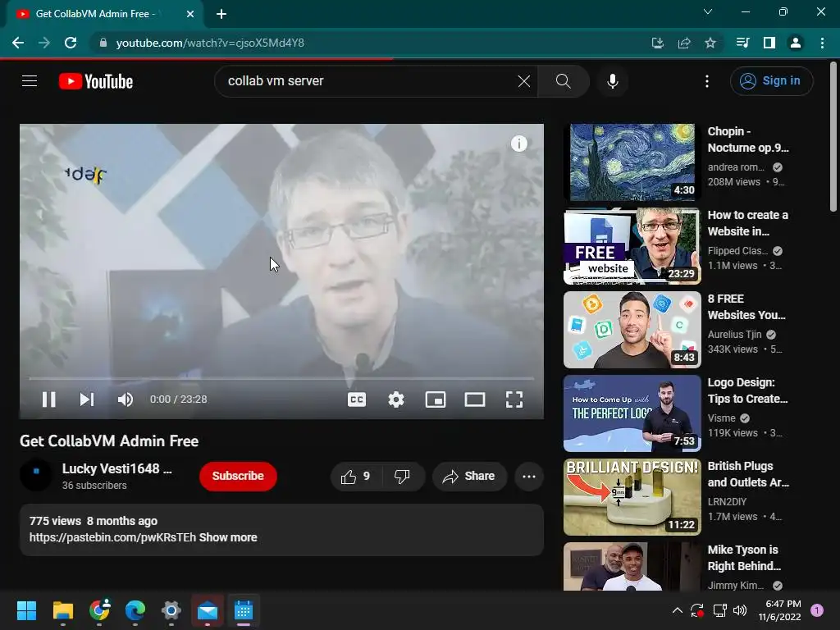Enter full screen video

[x=514, y=399]
